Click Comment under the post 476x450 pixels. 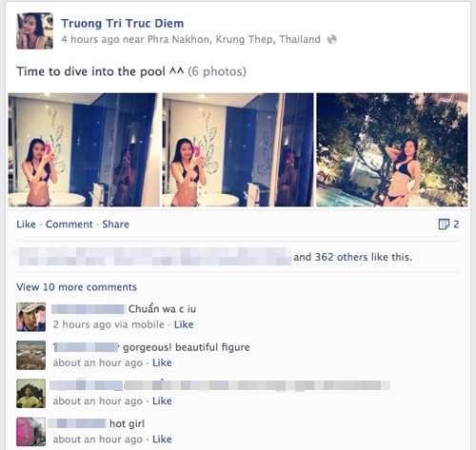pos(69,225)
